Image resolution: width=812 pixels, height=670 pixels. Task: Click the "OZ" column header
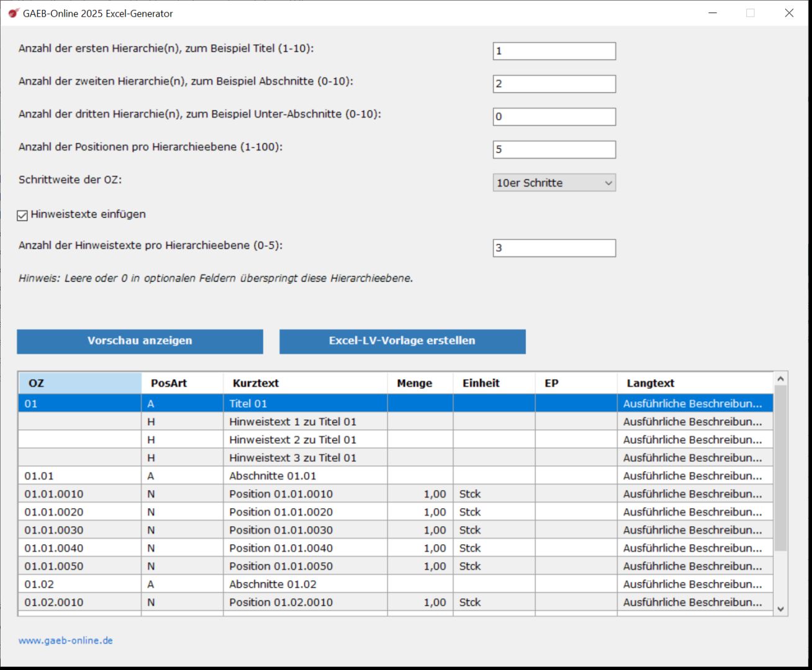click(x=79, y=383)
